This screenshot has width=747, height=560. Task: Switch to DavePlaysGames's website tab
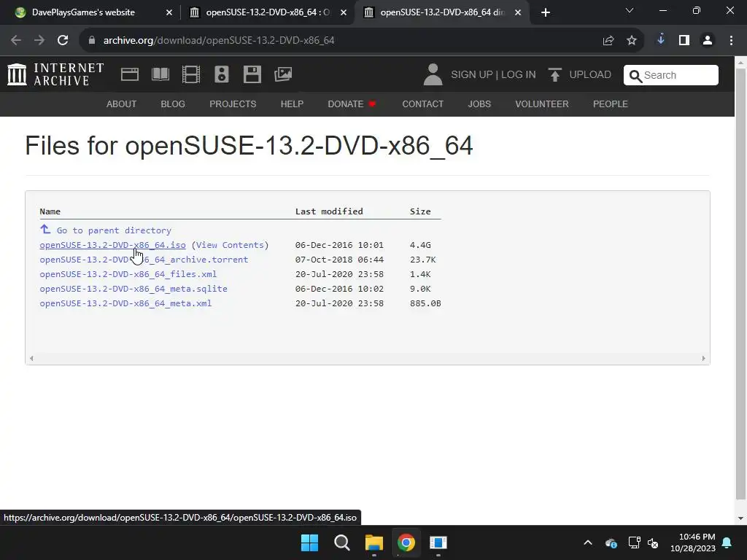coord(83,12)
